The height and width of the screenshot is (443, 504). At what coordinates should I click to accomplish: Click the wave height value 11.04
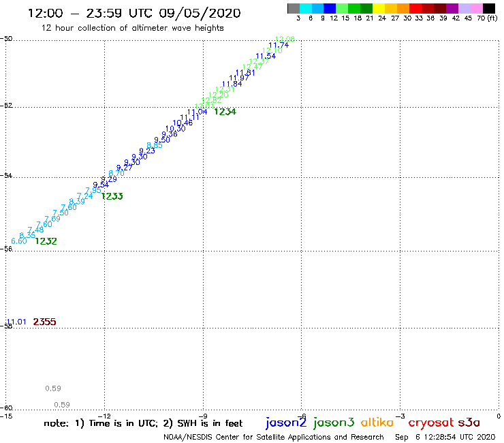[197, 112]
